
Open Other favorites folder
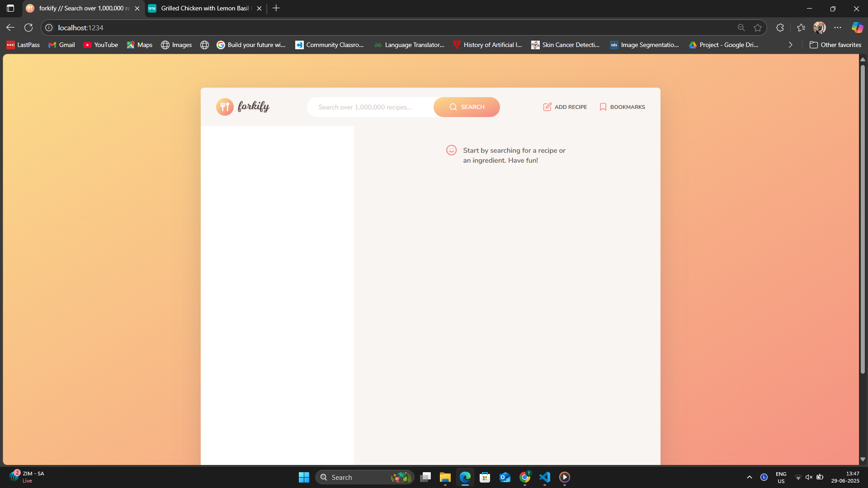click(835, 45)
